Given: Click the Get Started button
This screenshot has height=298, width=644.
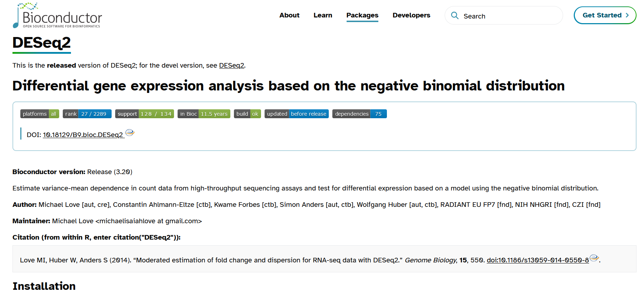Looking at the screenshot, I should click(x=605, y=15).
